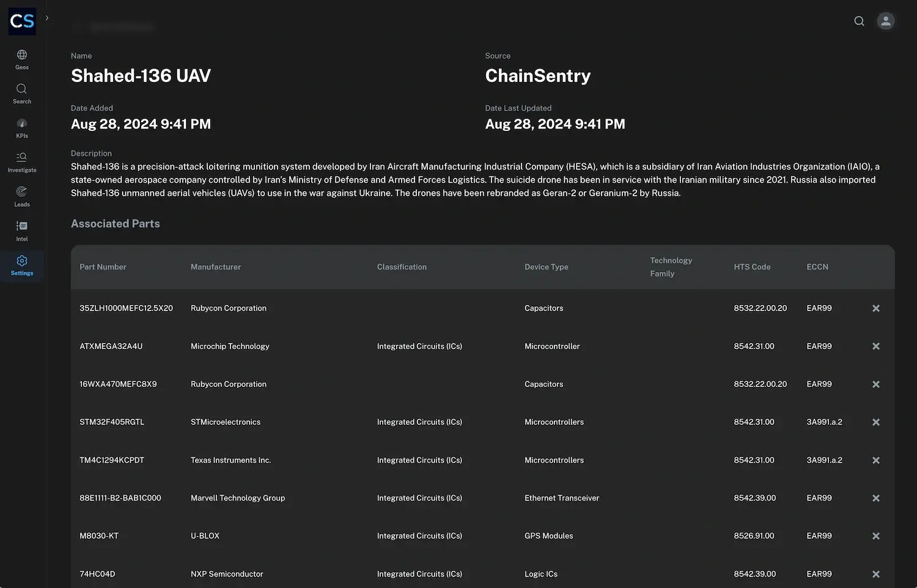
Task: Click part number 88E1111-B2-BAB1C000
Action: [x=120, y=498]
